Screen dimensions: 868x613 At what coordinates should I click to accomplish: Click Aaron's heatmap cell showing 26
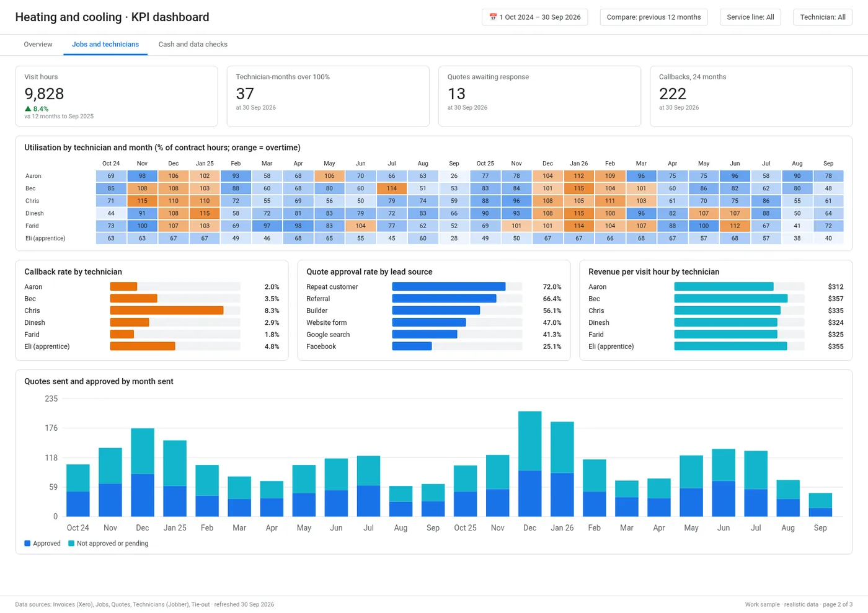[x=454, y=176]
